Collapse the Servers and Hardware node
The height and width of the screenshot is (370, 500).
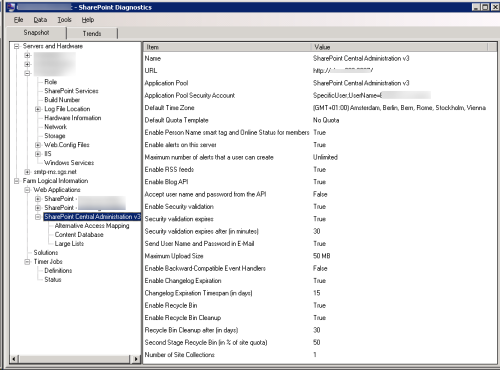coord(16,46)
